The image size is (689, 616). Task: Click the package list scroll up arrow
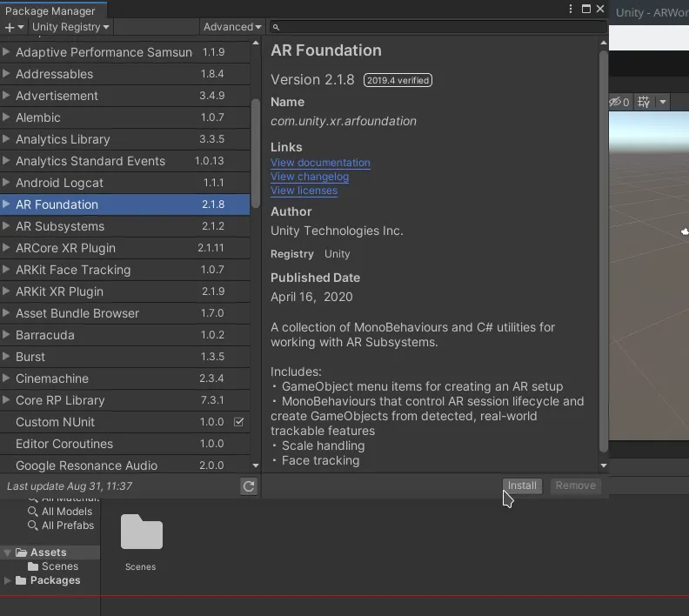pyautogui.click(x=256, y=43)
